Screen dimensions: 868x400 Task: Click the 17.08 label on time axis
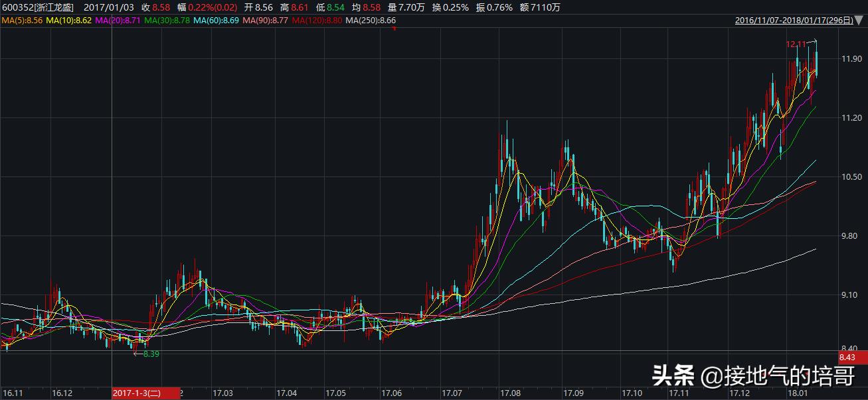point(510,393)
